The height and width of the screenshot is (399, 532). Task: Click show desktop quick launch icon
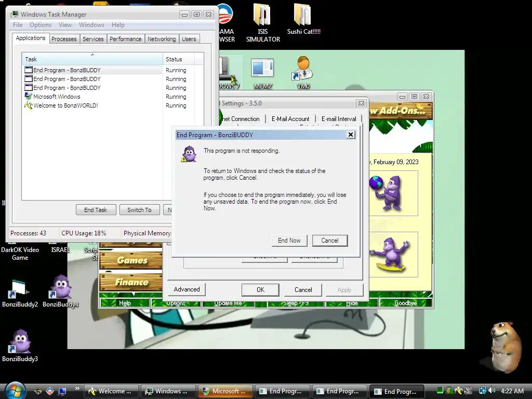[62, 391]
